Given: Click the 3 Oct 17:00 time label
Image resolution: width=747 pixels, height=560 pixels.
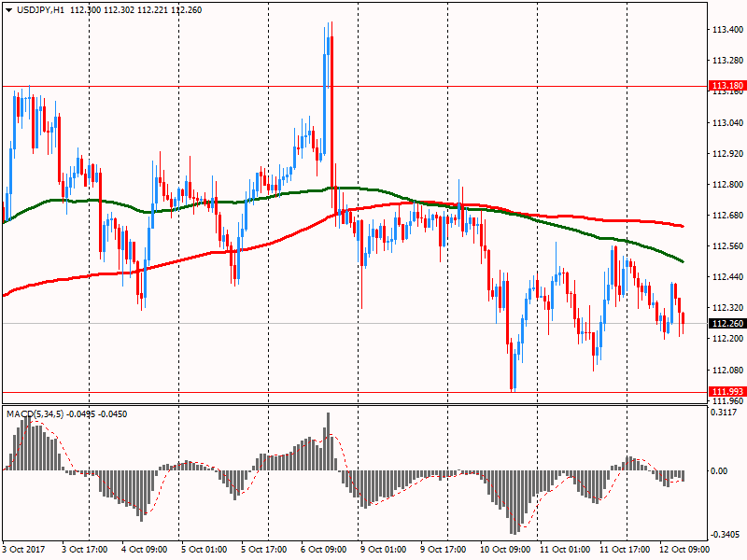Looking at the screenshot, I should (x=85, y=549).
